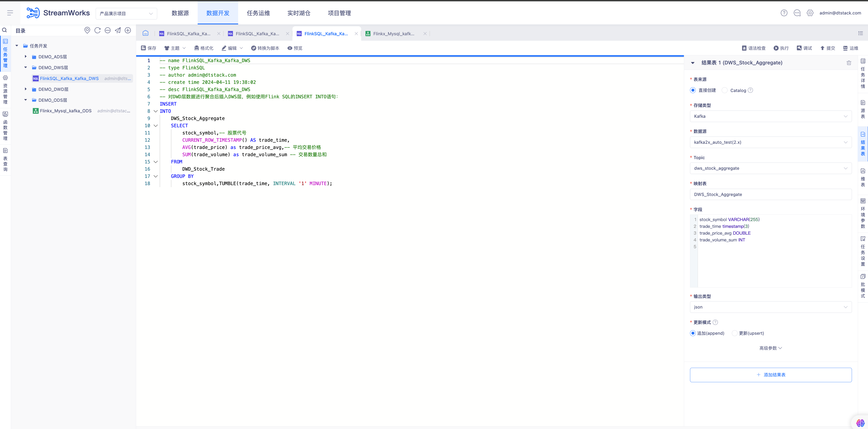Open 资源管理 in left sidebar

tap(5, 90)
